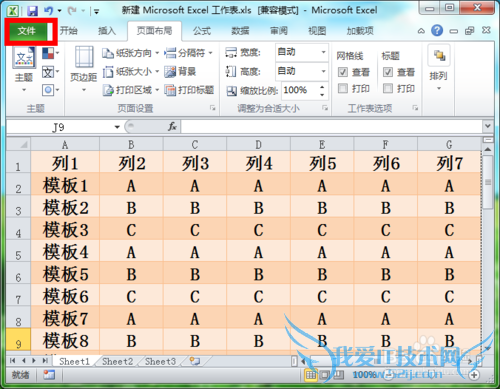This screenshot has width=500, height=389.
Task: Switch to the 开始 ribbon tab
Action: pos(69,31)
